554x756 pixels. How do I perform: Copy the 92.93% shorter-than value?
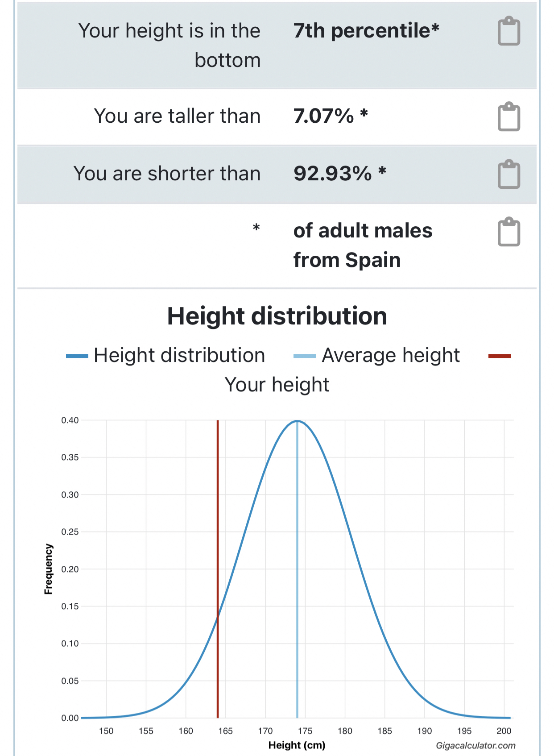[x=509, y=174]
